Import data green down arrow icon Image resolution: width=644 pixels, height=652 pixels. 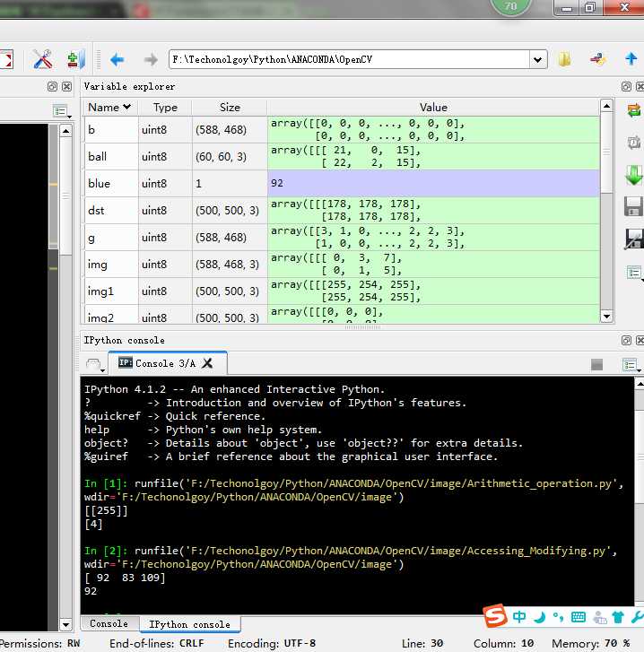pos(634,175)
